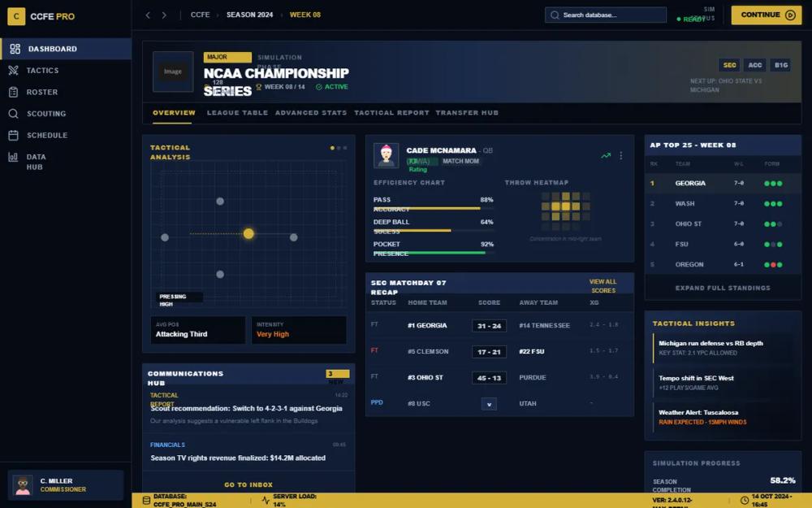This screenshot has height=508, width=812.
Task: Click Expand Full Standings in AP Top 25
Action: coord(722,287)
